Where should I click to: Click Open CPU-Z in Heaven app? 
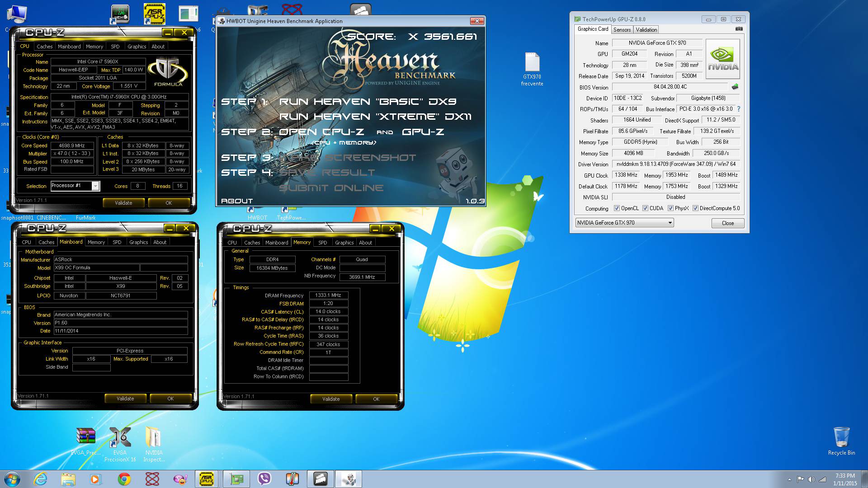[x=321, y=132]
